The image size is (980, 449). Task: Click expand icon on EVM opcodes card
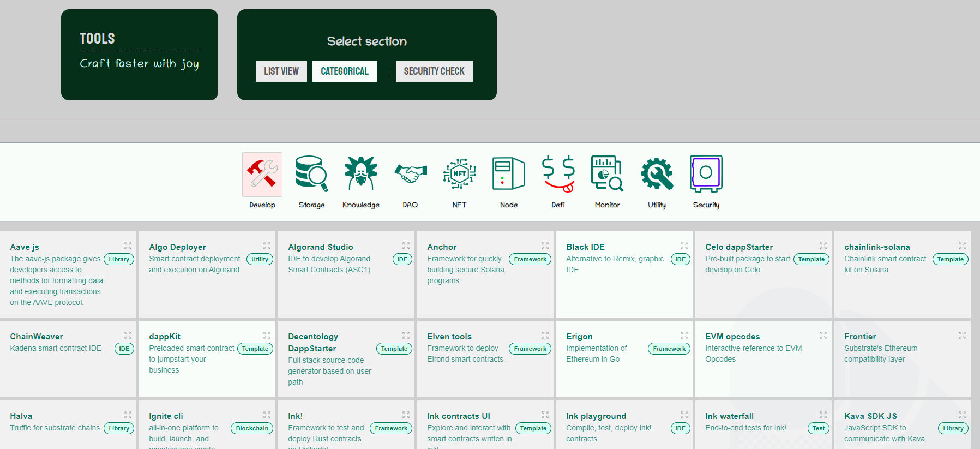(x=823, y=336)
